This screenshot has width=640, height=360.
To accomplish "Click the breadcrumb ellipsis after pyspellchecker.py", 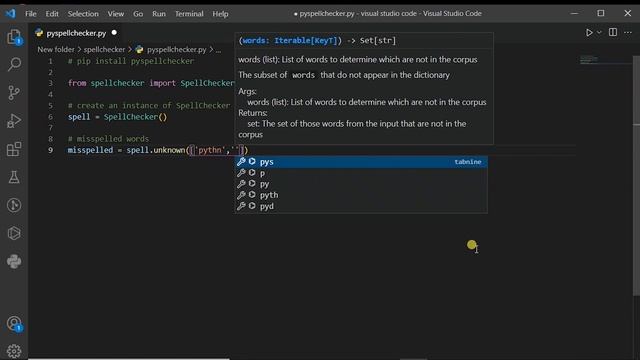I will [218, 50].
